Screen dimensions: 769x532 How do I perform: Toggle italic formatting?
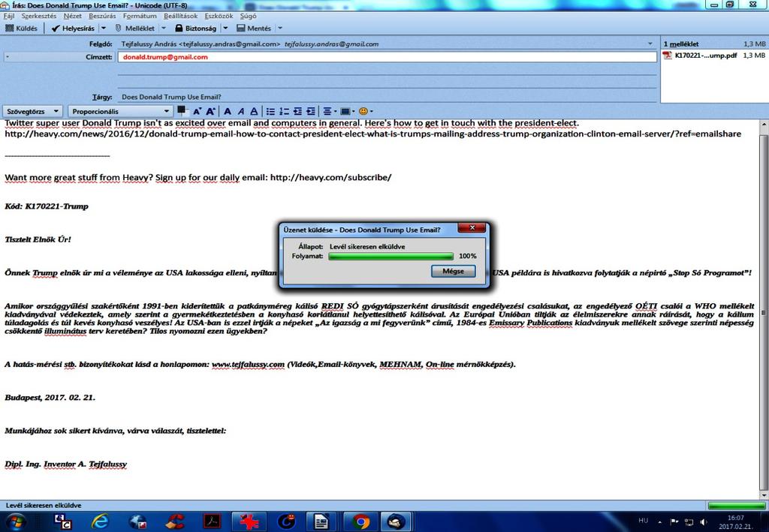(241, 112)
